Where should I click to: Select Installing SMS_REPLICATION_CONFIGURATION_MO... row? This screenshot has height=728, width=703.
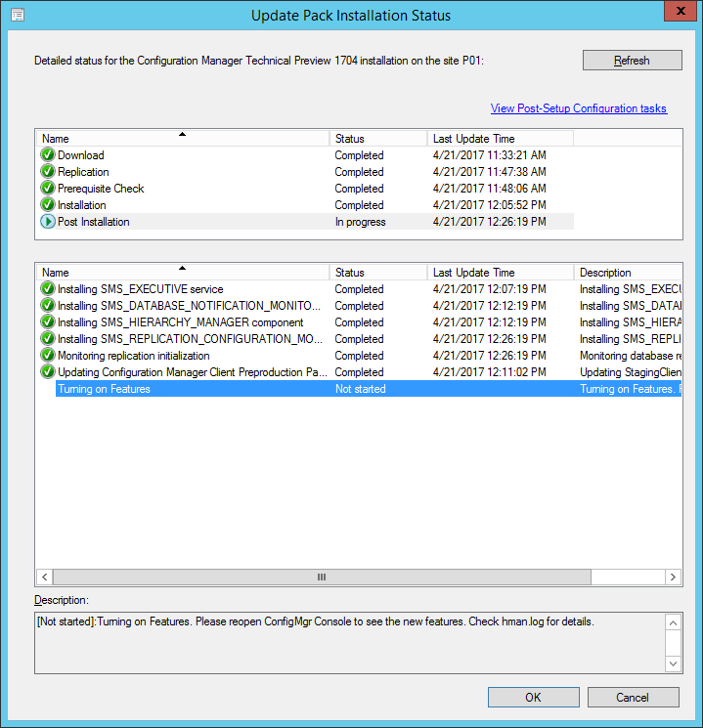(x=359, y=339)
